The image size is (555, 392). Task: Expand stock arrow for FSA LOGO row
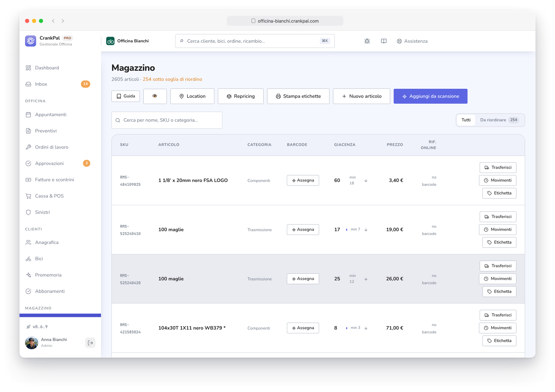[x=366, y=181]
